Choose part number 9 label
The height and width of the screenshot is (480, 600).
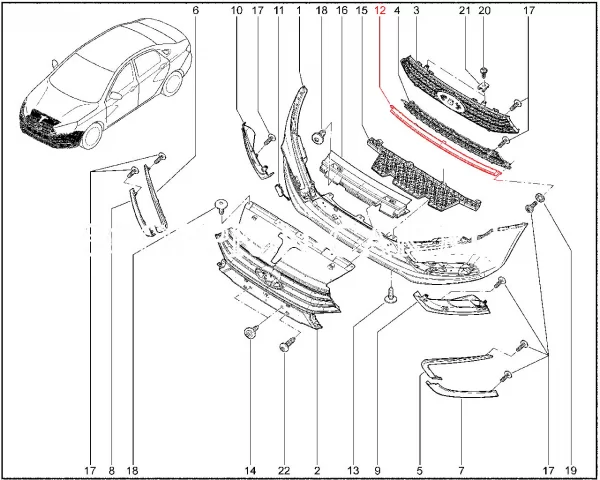point(379,468)
